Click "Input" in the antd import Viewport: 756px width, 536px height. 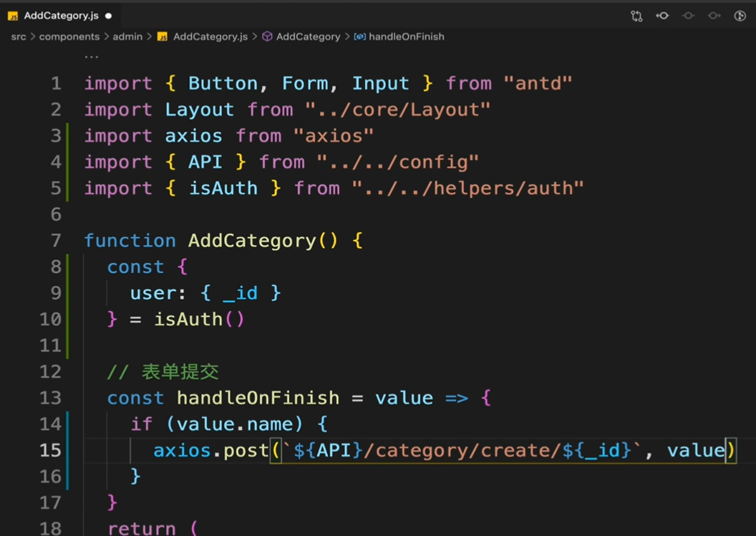380,83
